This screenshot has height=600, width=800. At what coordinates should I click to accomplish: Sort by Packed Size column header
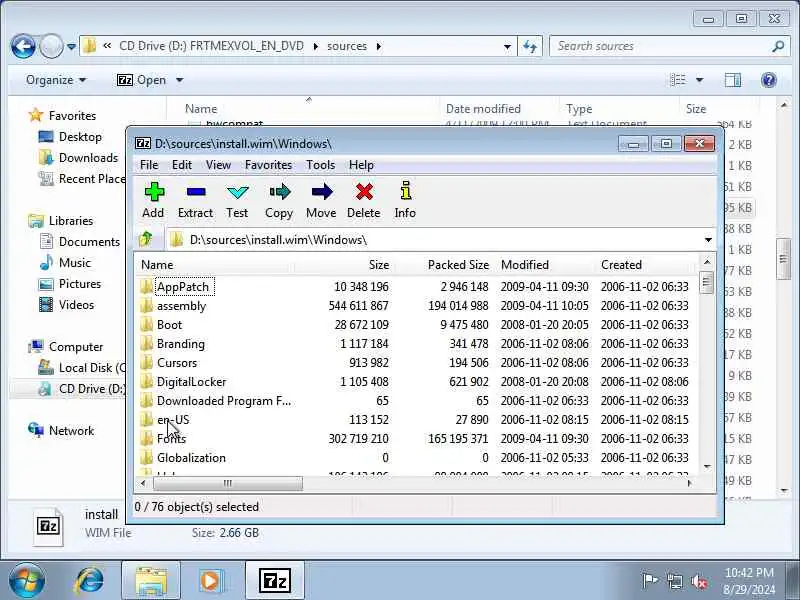(x=444, y=265)
